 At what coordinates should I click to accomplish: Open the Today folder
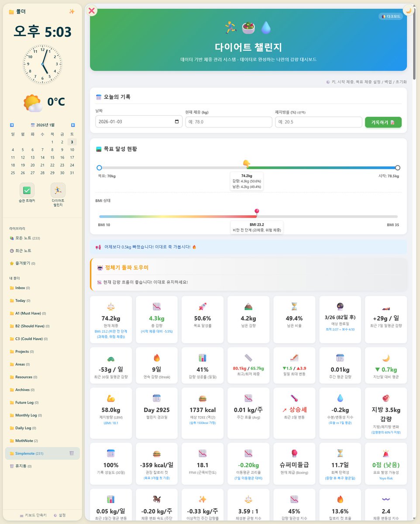point(42,300)
